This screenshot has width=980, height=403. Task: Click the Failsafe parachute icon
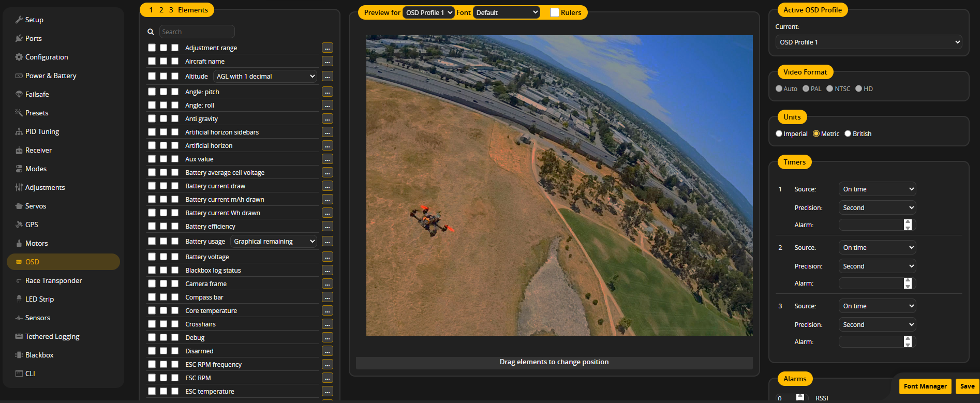19,94
